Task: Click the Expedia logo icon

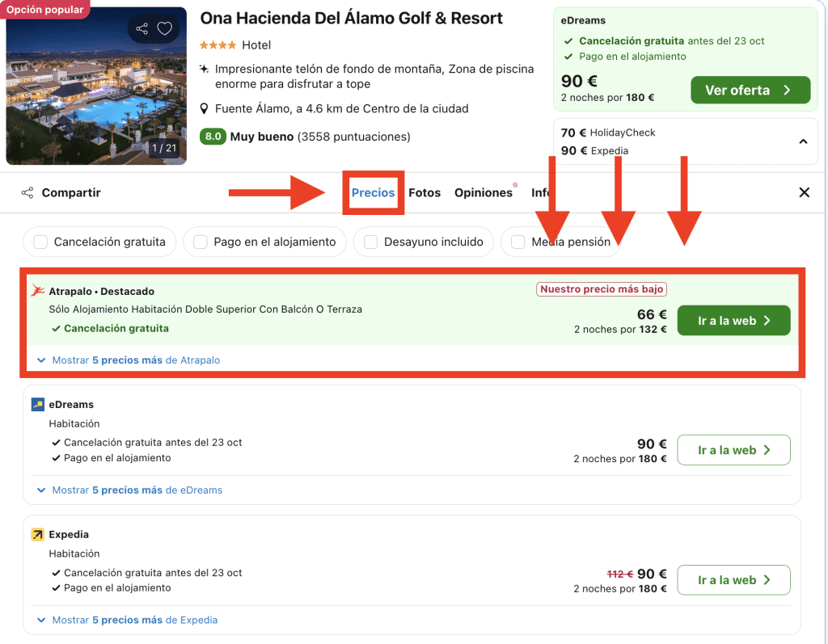Action: point(38,534)
